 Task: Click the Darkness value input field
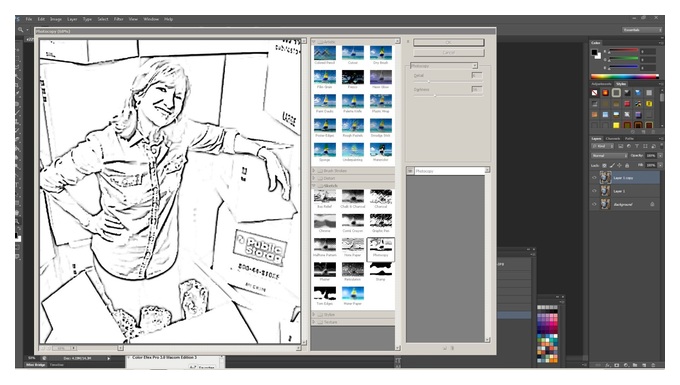coord(477,89)
